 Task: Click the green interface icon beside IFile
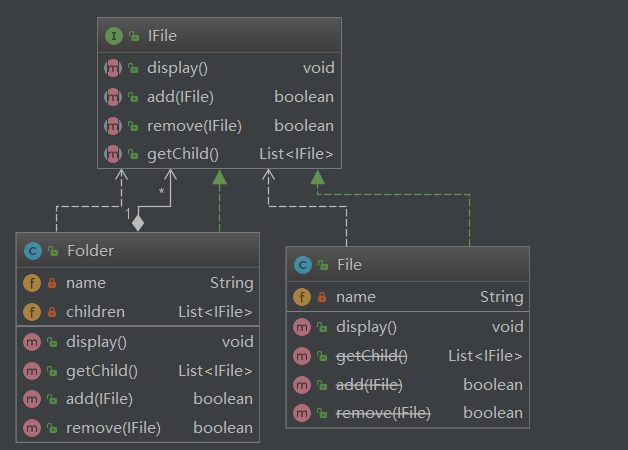[x=113, y=36]
